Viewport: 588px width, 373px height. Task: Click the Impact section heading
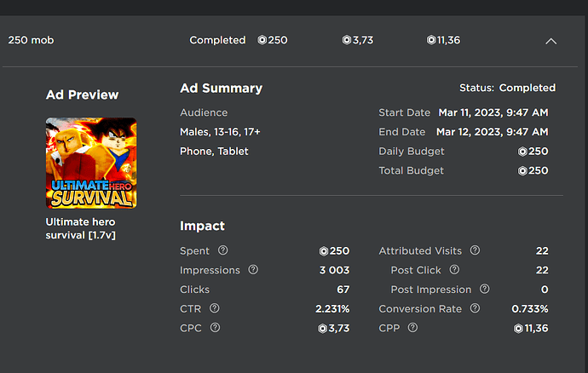pos(202,226)
